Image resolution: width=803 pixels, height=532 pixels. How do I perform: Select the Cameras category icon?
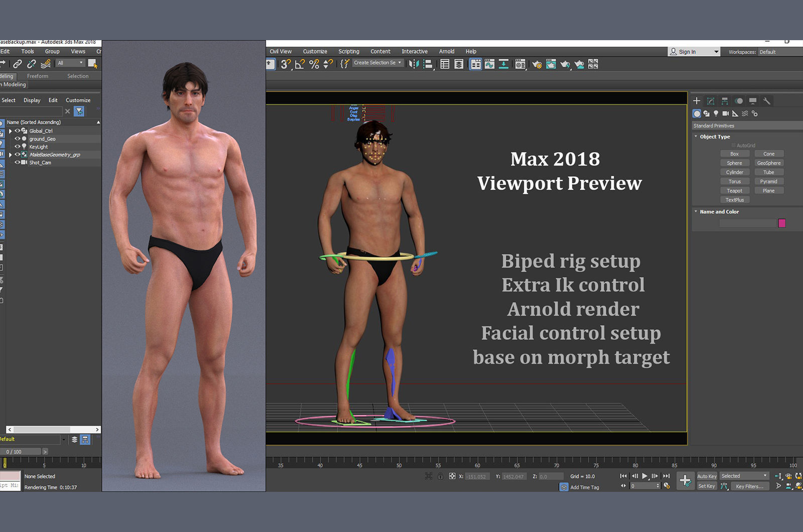(x=726, y=113)
